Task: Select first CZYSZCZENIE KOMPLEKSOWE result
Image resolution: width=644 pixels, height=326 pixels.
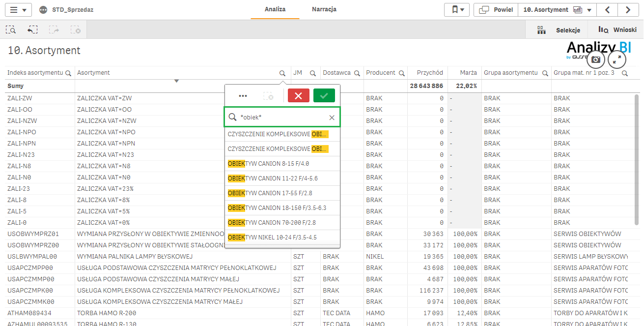Action: tap(282, 134)
